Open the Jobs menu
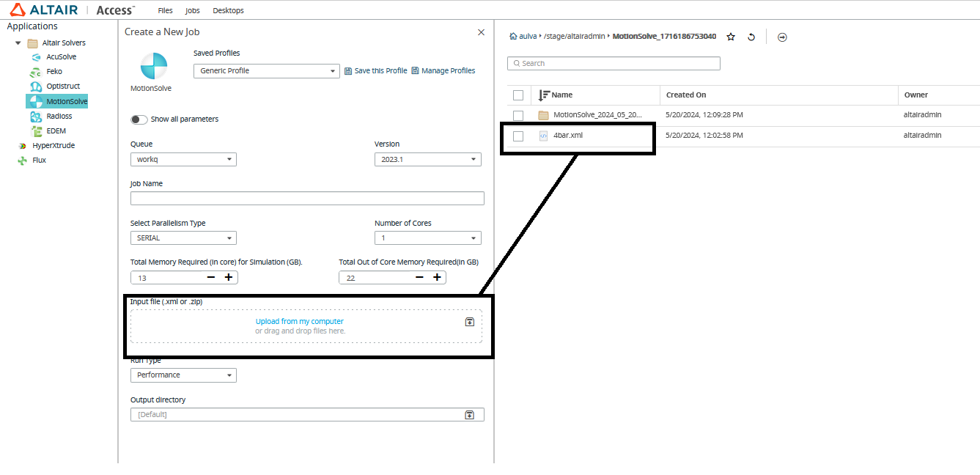The width and height of the screenshot is (980, 475). click(x=193, y=10)
